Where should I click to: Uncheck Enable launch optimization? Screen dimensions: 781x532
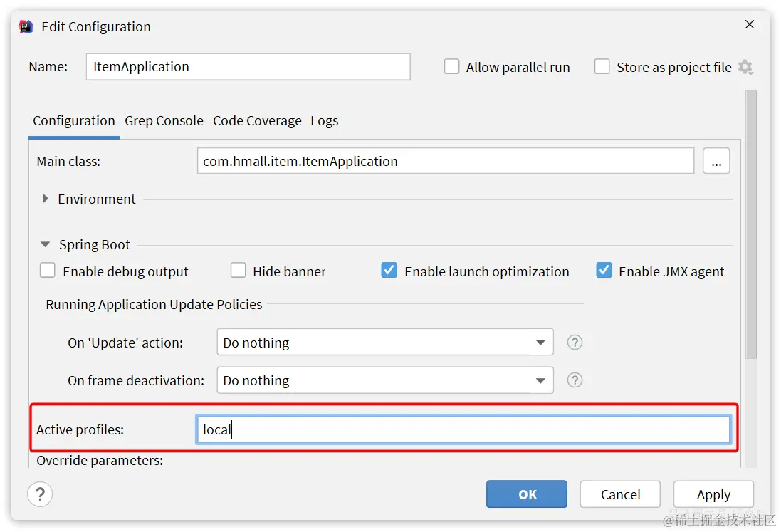[389, 271]
